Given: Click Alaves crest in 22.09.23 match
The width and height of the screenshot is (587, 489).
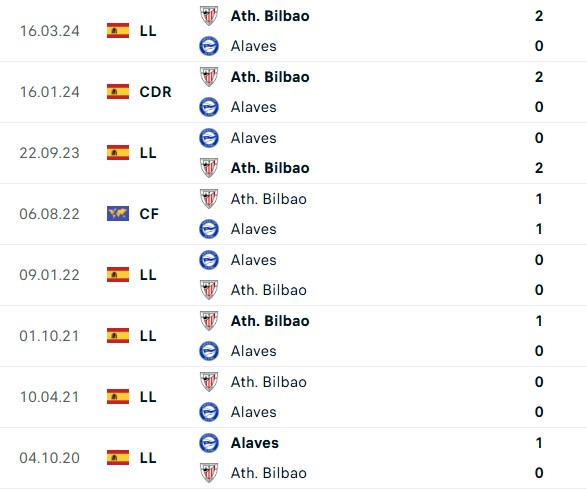Looking at the screenshot, I should 209,138.
